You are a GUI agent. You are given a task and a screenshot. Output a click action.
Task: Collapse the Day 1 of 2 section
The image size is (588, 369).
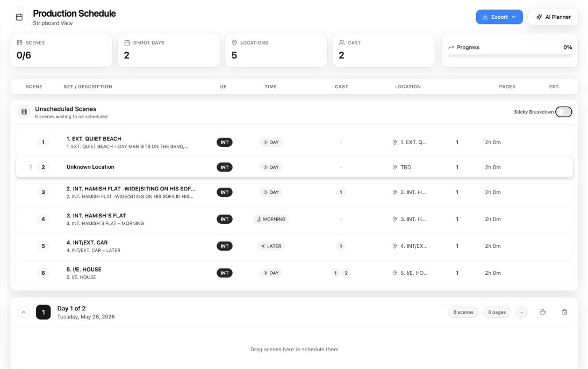coord(24,312)
